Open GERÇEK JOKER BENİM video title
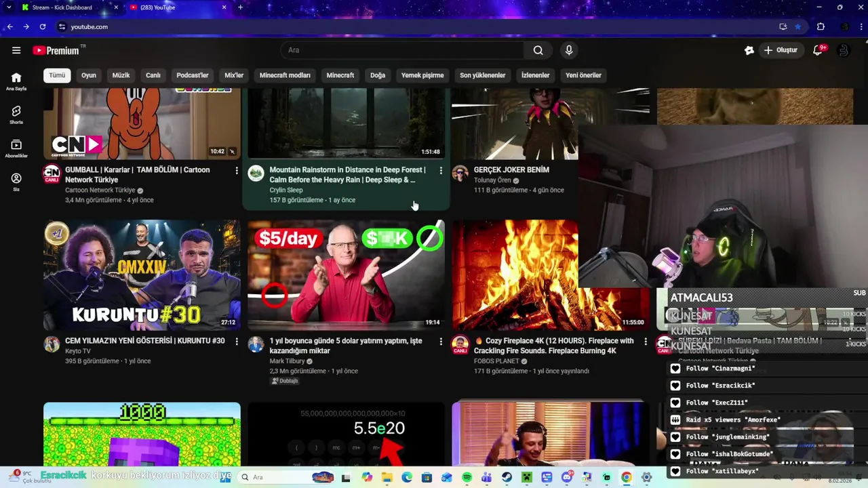Screen dimensions: 868x488 coord(511,170)
